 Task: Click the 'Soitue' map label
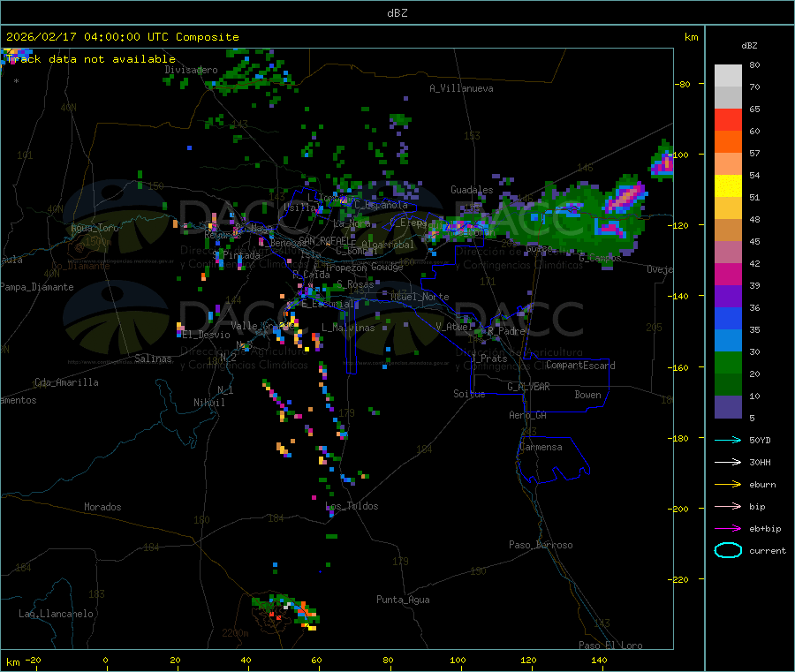coord(469,394)
